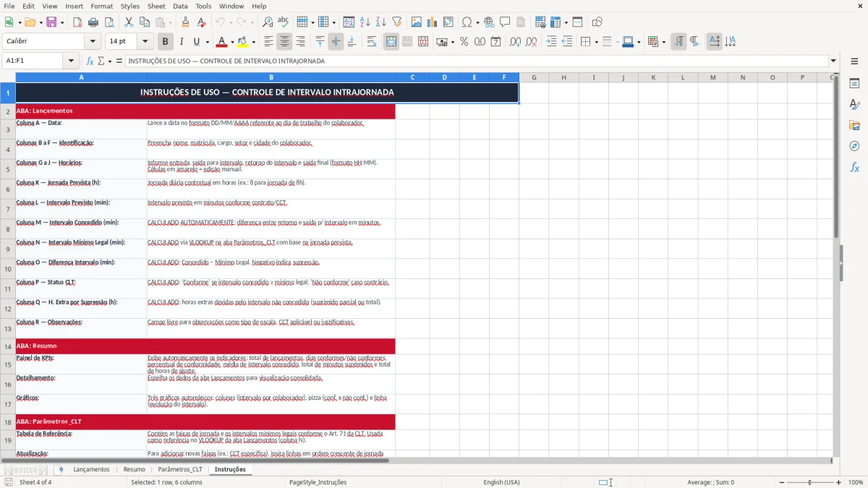This screenshot has width=868, height=488.
Task: Toggle Align Left
Action: click(x=268, y=42)
